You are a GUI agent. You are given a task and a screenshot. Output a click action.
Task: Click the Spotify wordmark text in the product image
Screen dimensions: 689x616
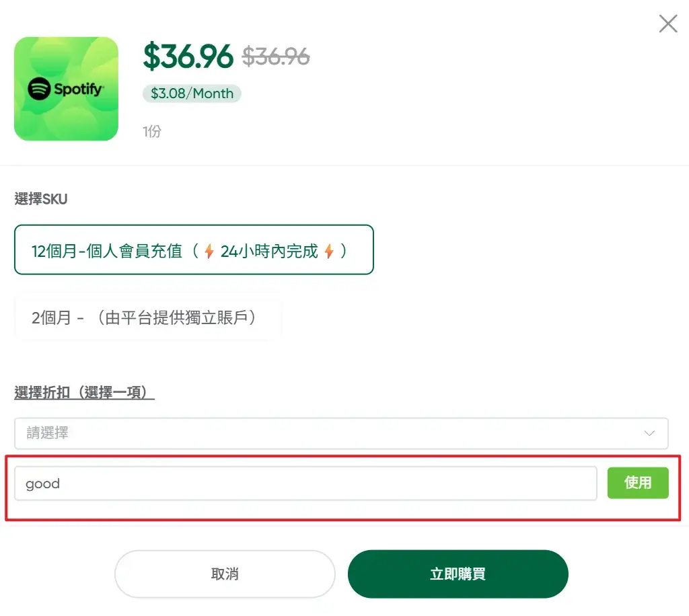tap(79, 89)
